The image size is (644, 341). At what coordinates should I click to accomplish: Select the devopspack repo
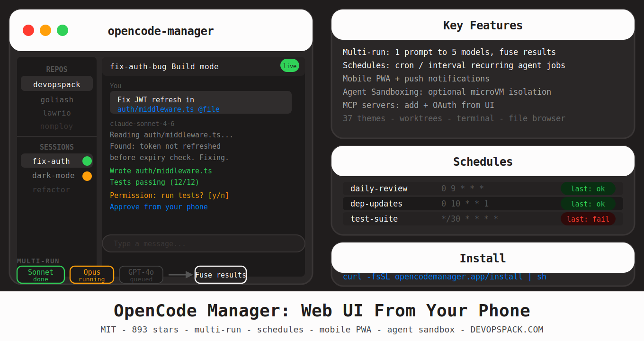point(57,84)
